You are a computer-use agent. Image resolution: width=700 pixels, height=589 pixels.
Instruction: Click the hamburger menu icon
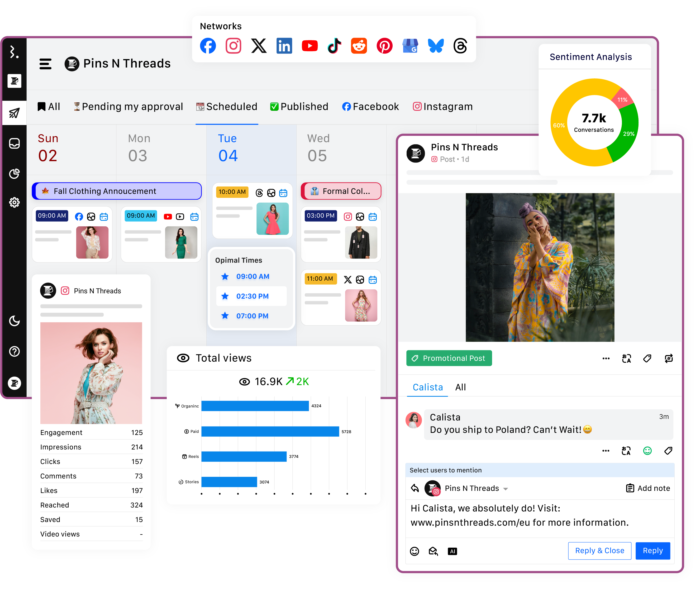(x=45, y=64)
